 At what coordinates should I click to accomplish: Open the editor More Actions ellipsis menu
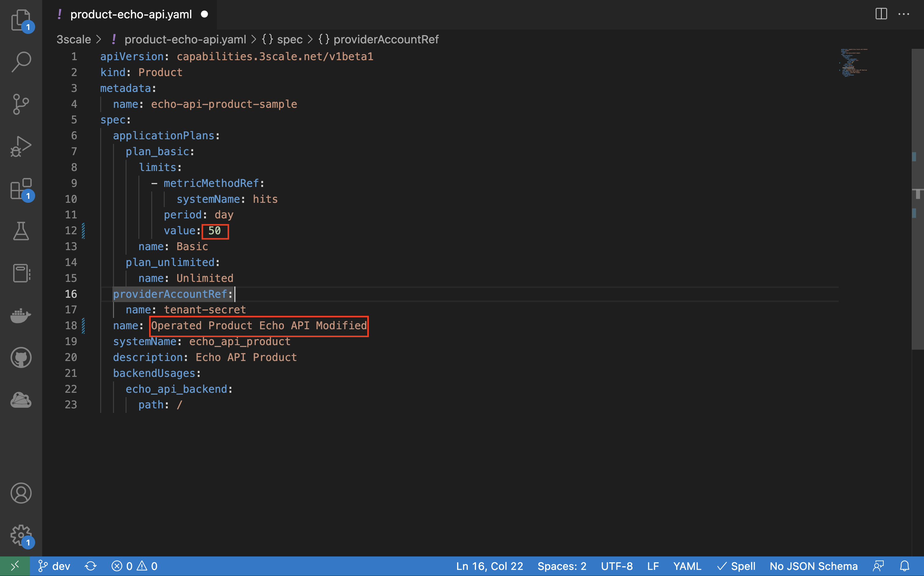click(x=904, y=14)
